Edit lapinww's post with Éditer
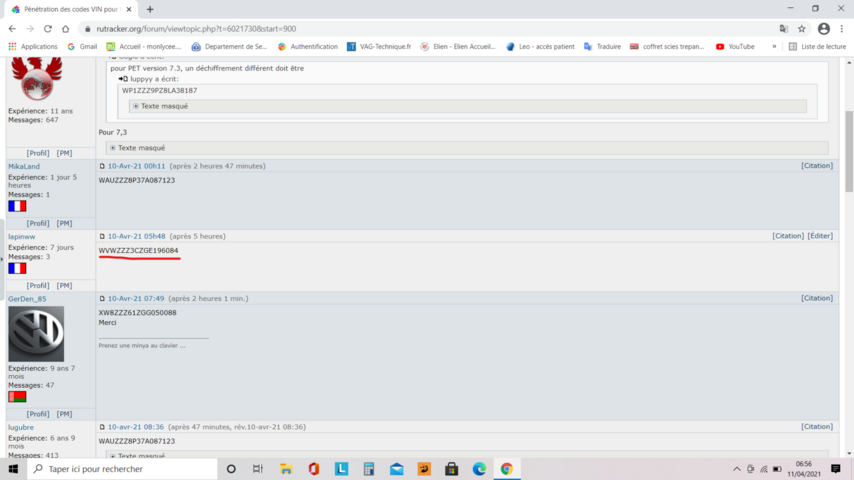Viewport: 854px width, 480px height. (x=820, y=236)
